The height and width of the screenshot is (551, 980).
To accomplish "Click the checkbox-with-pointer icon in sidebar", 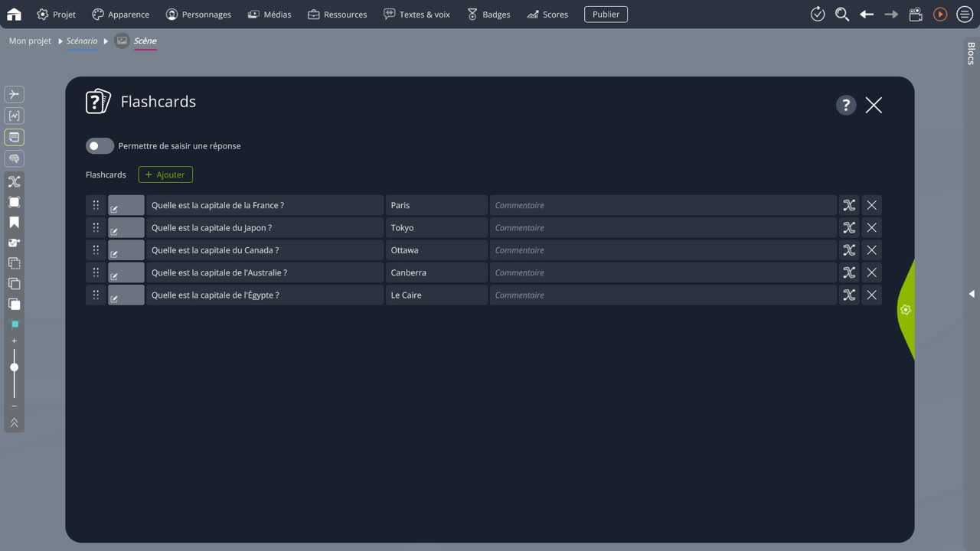I will pyautogui.click(x=14, y=243).
